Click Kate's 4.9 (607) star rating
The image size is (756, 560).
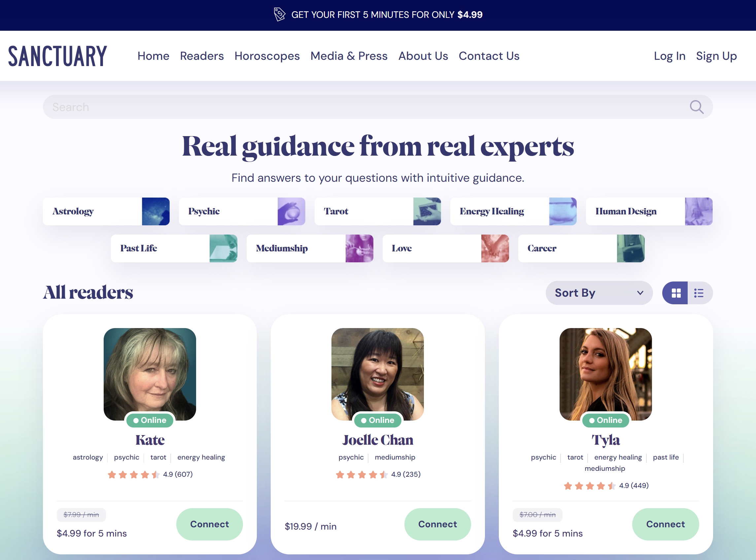pyautogui.click(x=150, y=474)
